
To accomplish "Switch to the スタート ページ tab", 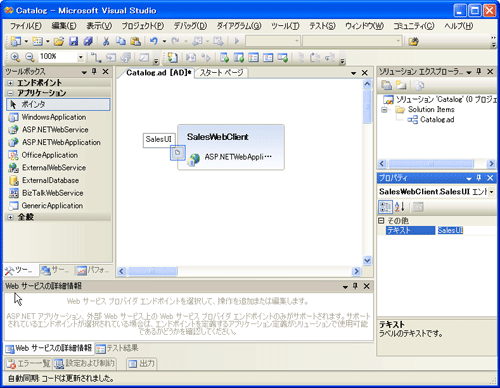I will coord(221,73).
